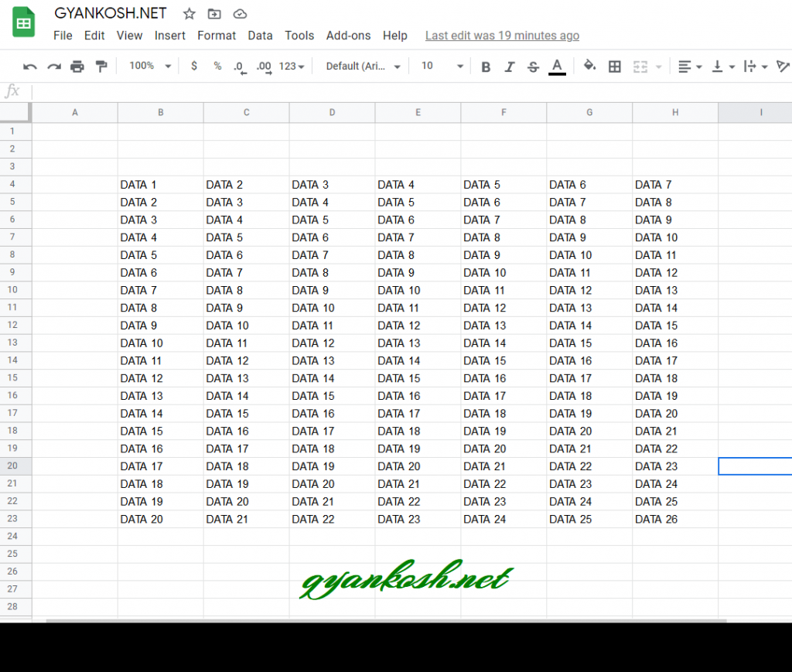Click the Print icon
Screen dimensions: 792x672
(77, 66)
